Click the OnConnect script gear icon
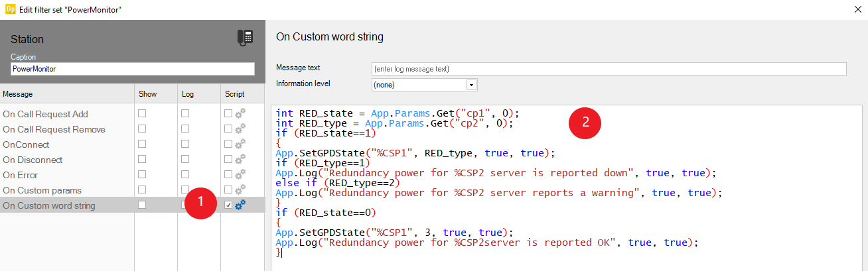 240,144
